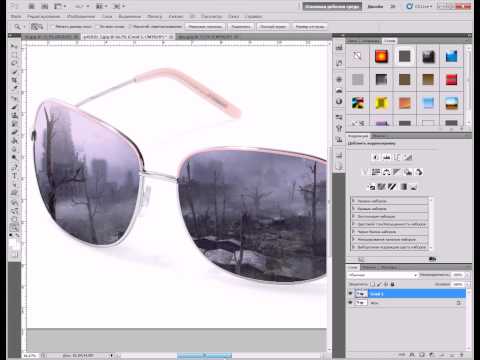Select the Lasso tool
480x360 pixels.
[x=14, y=63]
